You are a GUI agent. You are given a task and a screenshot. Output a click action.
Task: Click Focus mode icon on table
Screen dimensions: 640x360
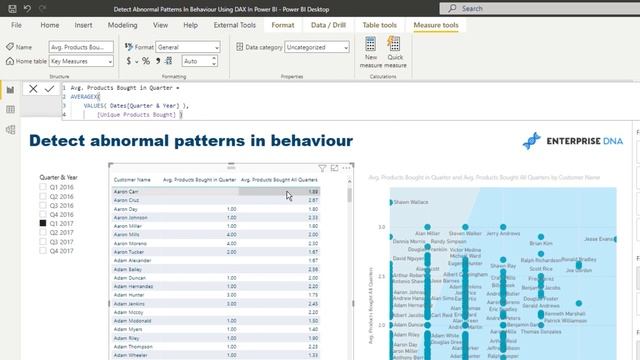[334, 168]
